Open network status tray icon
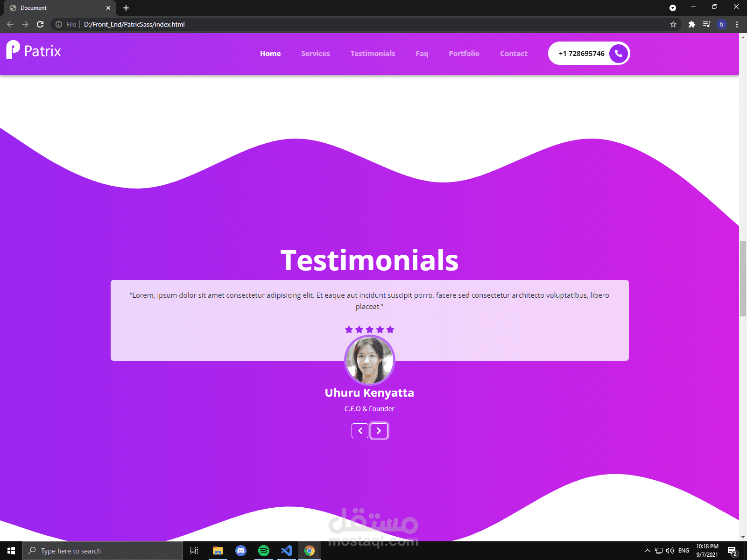747x560 pixels. (659, 551)
